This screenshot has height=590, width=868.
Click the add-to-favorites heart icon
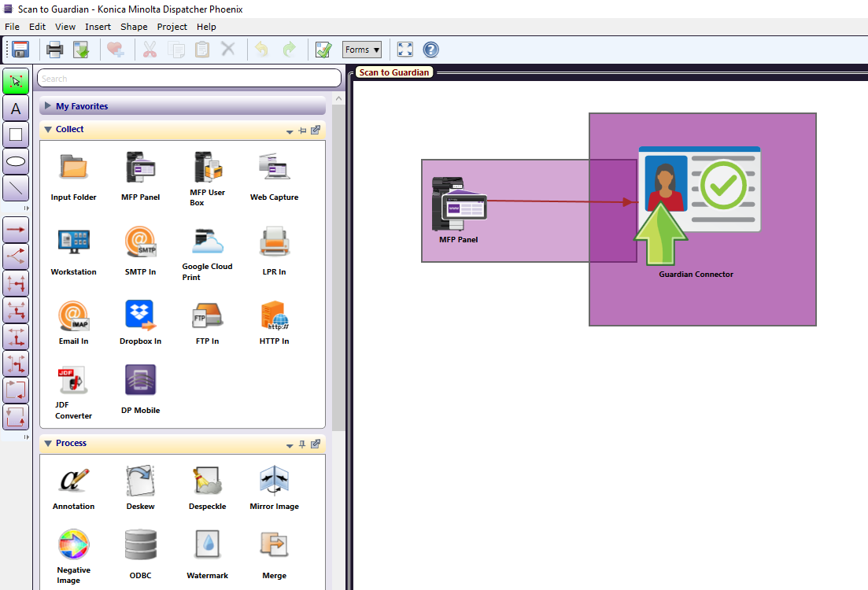coord(116,50)
